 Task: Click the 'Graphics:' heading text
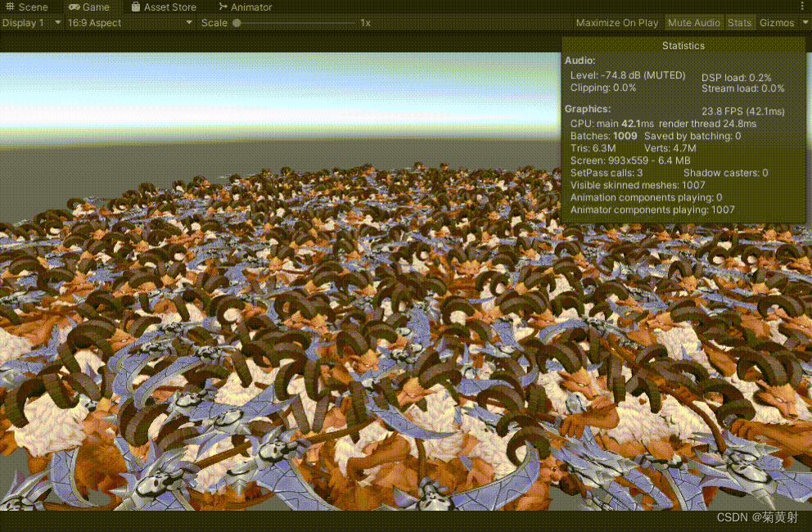(588, 109)
